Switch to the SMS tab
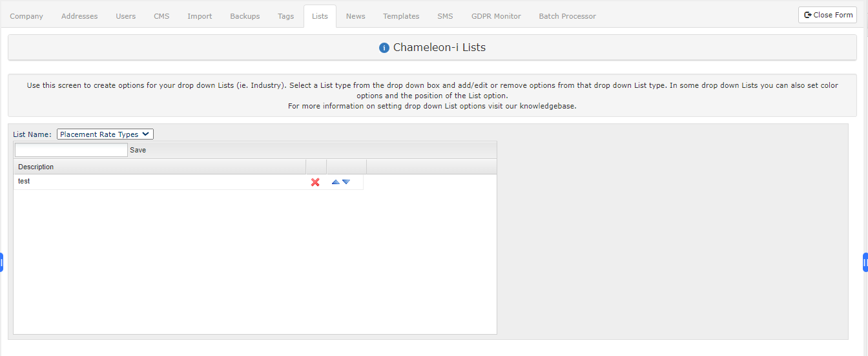The height and width of the screenshot is (356, 868). tap(445, 16)
